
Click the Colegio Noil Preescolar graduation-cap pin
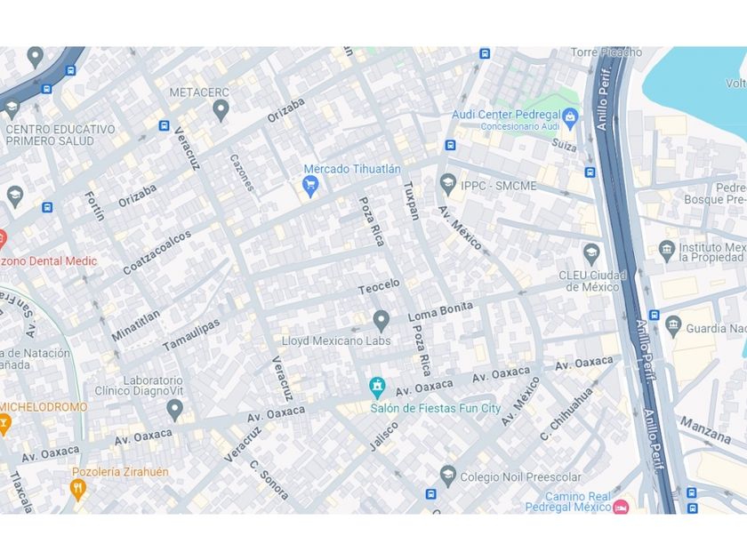[448, 476]
